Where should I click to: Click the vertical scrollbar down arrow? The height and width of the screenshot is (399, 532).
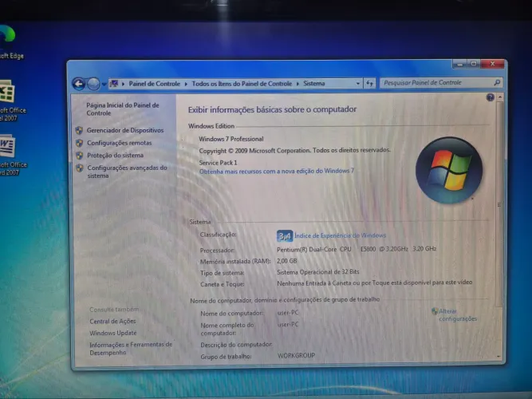pyautogui.click(x=499, y=357)
